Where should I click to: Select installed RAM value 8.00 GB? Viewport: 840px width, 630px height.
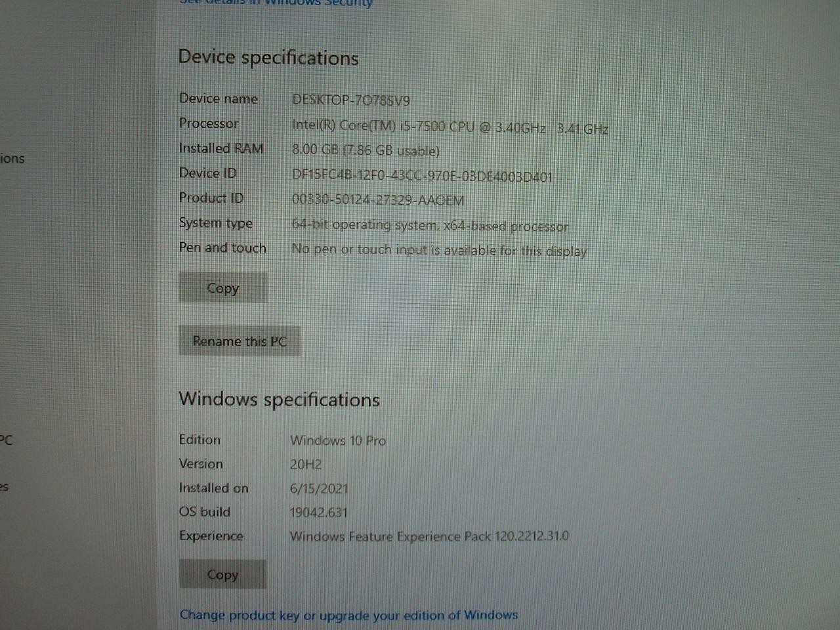tap(366, 150)
